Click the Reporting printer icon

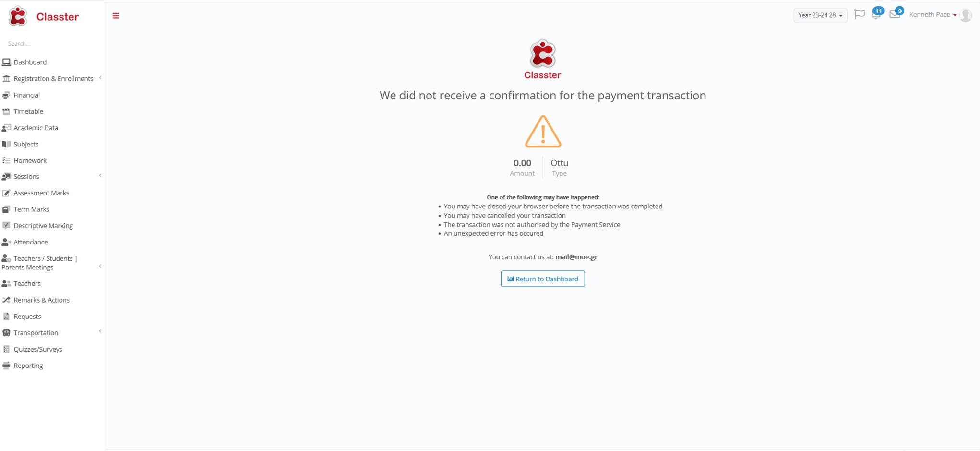[6, 366]
